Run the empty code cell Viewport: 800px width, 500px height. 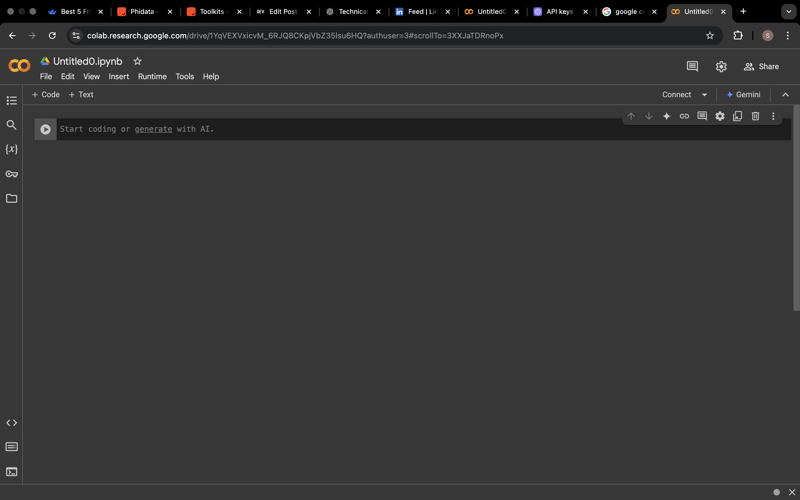coord(45,129)
